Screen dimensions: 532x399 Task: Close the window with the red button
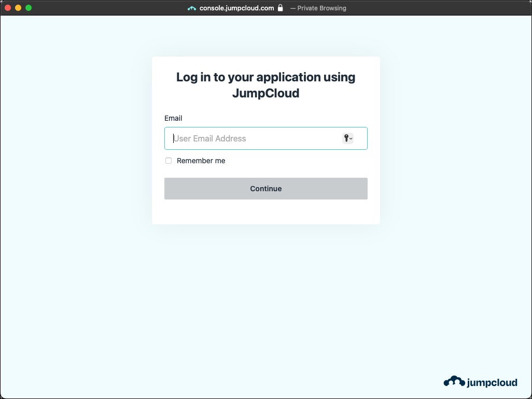[7, 8]
